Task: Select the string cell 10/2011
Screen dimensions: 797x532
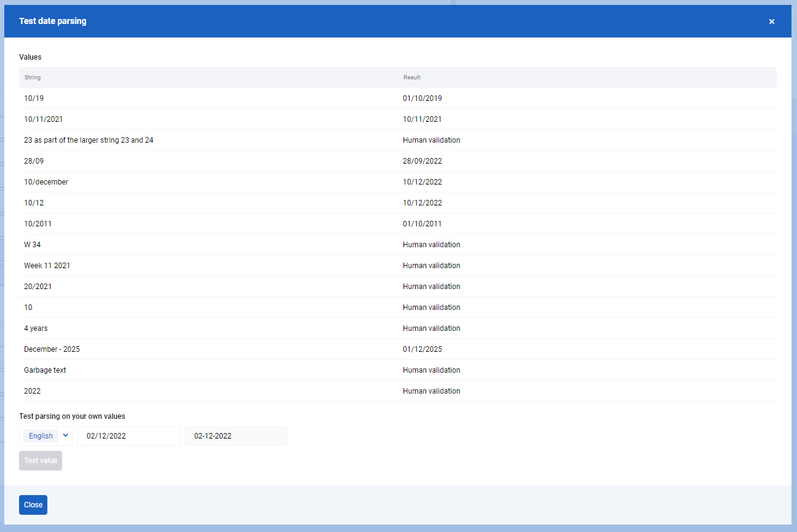Action: tap(38, 224)
